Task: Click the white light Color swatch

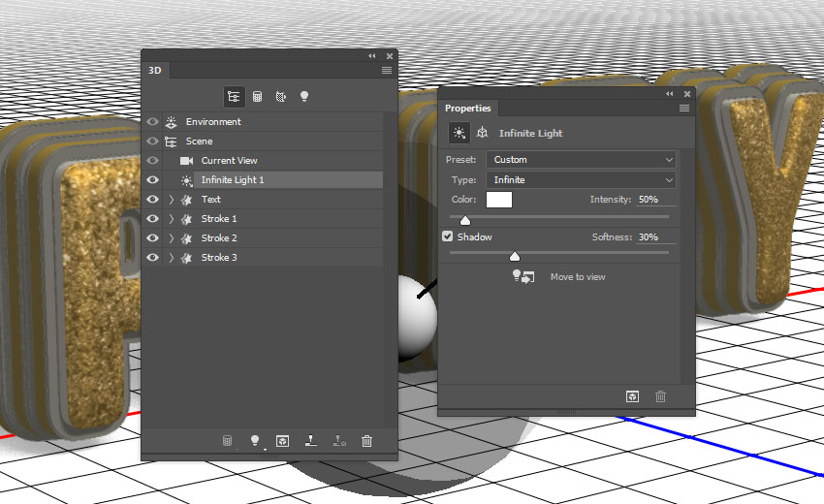Action: [x=498, y=200]
